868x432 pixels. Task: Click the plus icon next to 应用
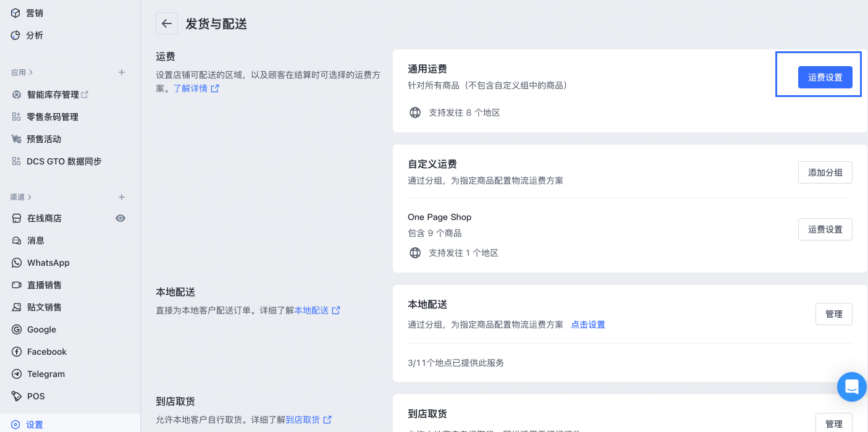click(122, 72)
